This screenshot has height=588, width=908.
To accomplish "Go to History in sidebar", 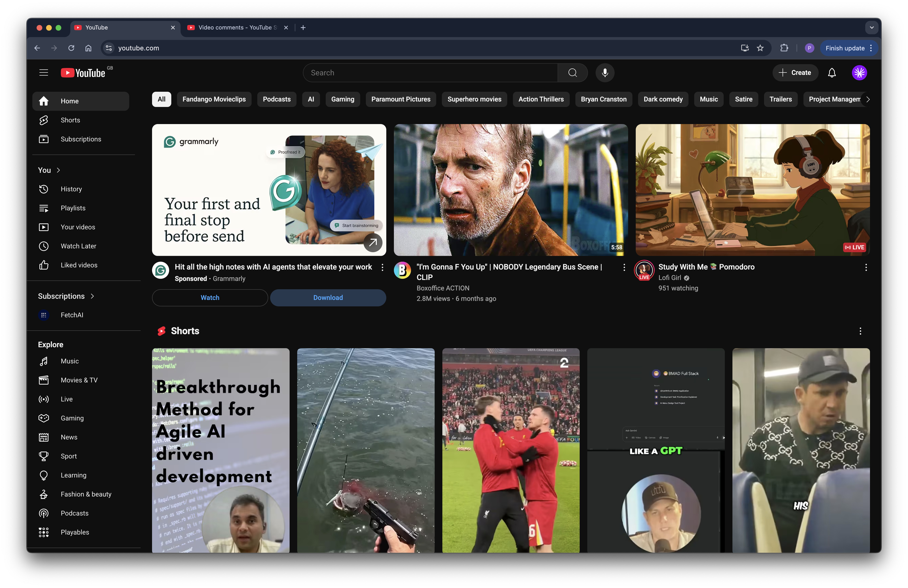I will [71, 189].
